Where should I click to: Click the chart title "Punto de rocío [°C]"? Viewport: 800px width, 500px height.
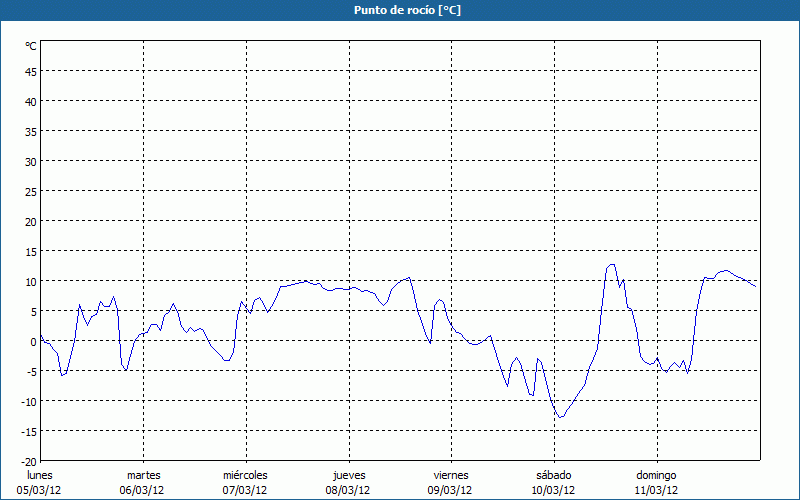pos(399,10)
